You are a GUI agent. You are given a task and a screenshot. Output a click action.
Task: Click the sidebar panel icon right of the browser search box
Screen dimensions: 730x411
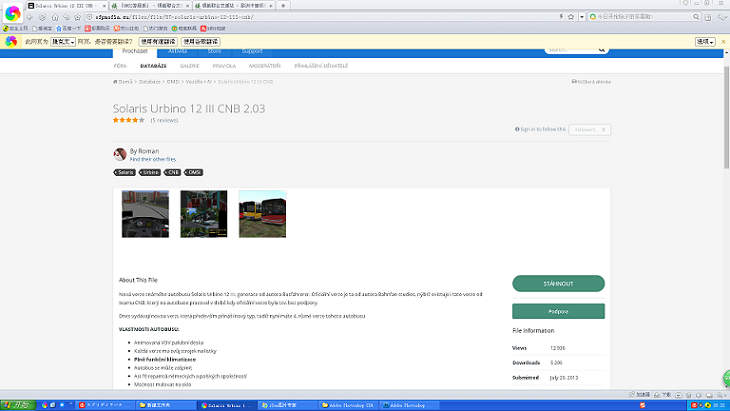[708, 17]
